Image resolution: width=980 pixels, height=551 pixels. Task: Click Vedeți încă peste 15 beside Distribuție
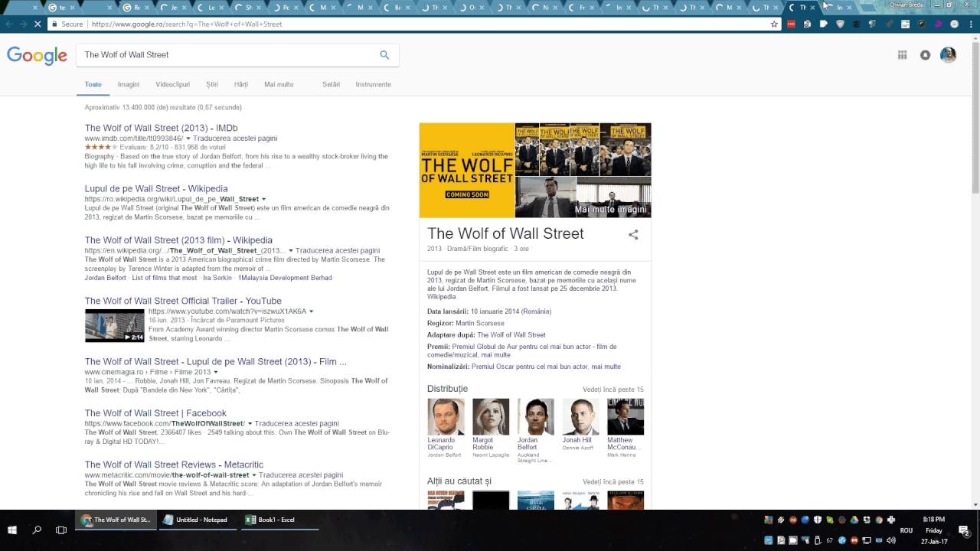pyautogui.click(x=613, y=390)
